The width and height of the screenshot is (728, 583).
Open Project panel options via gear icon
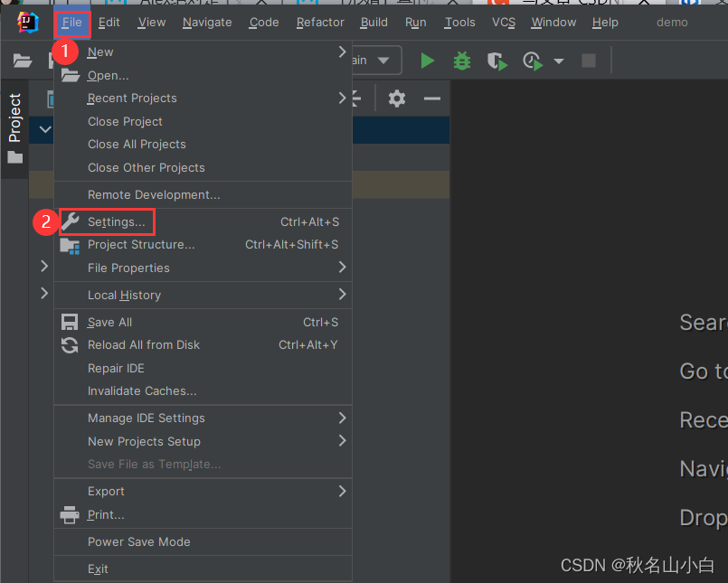(396, 99)
